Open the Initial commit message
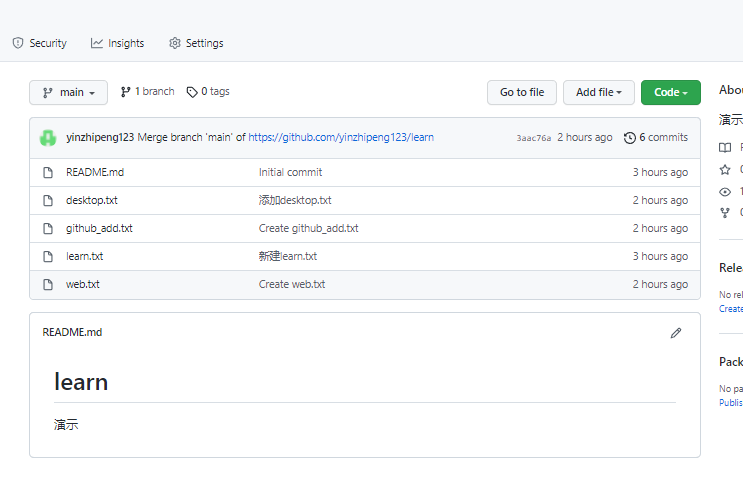Image resolution: width=743 pixels, height=481 pixels. point(290,172)
